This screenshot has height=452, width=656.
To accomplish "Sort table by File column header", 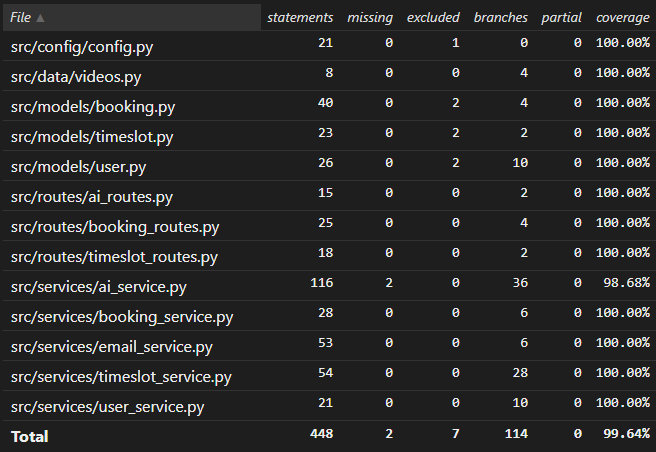I will [x=19, y=18].
